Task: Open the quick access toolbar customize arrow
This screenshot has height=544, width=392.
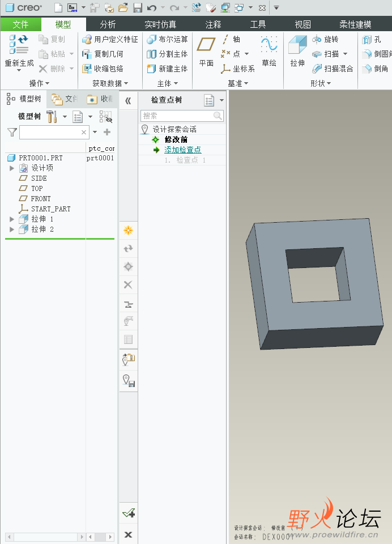Action: 276,7
